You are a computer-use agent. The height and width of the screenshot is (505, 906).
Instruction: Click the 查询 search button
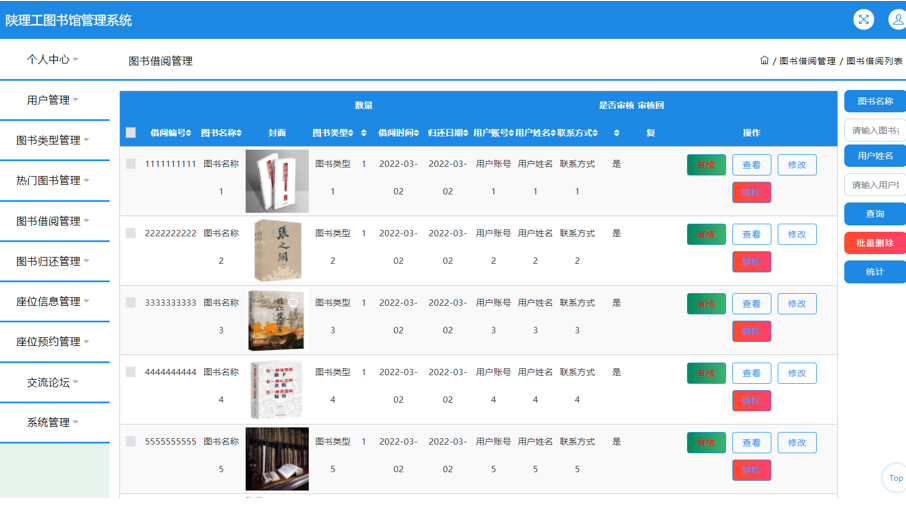875,214
